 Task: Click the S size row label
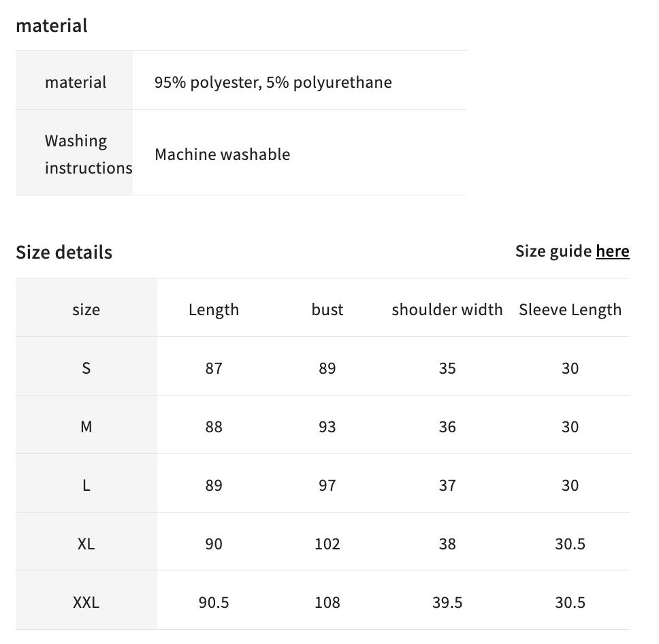coord(86,368)
